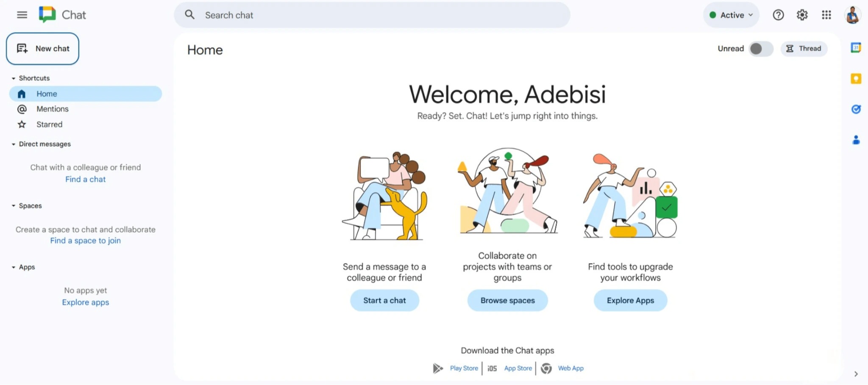Open the Google apps grid
This screenshot has height=385, width=868.
point(826,15)
